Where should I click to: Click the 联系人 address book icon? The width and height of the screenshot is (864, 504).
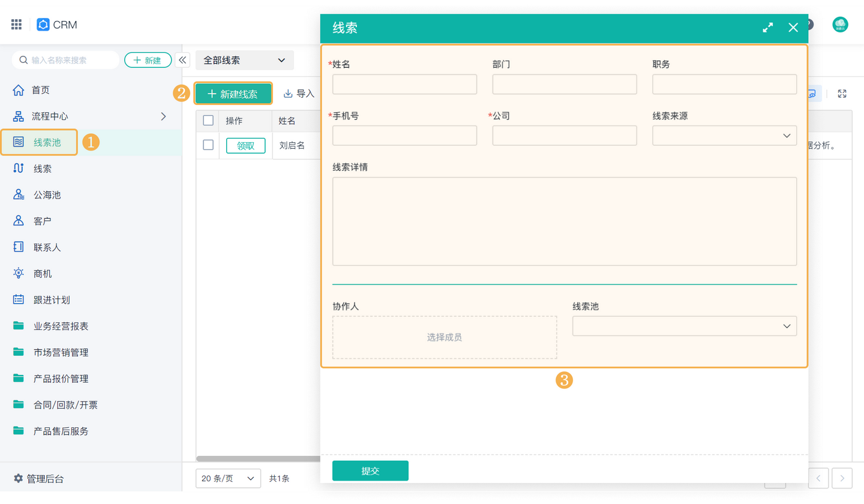tap(19, 247)
